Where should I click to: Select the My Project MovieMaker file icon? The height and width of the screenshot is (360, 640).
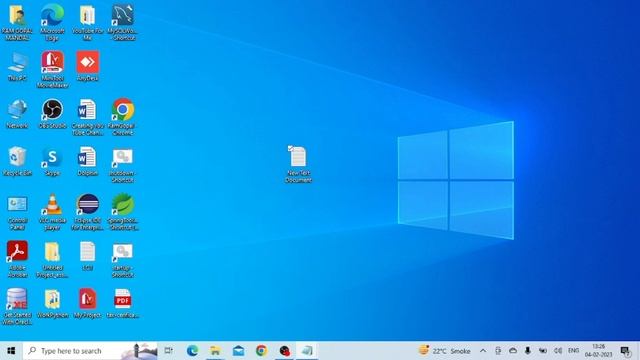(x=87, y=303)
